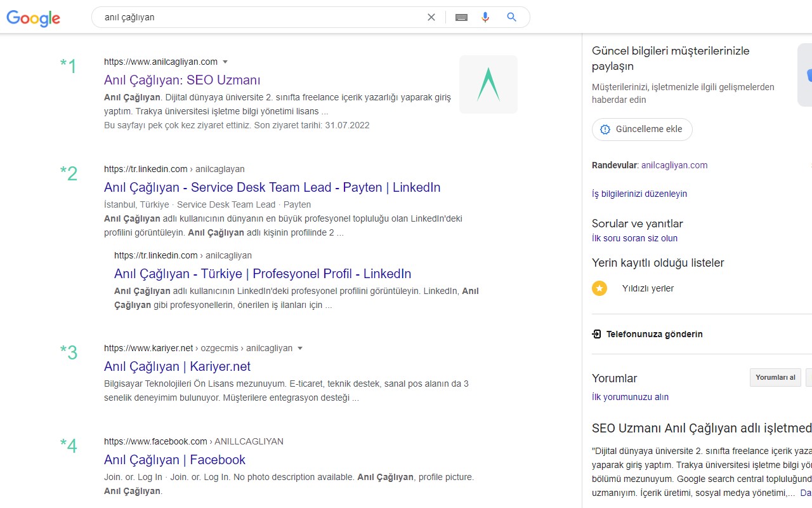The image size is (812, 508).
Task: Open the LinkedIn Service Desk Team Lead profile
Action: pyautogui.click(x=272, y=187)
